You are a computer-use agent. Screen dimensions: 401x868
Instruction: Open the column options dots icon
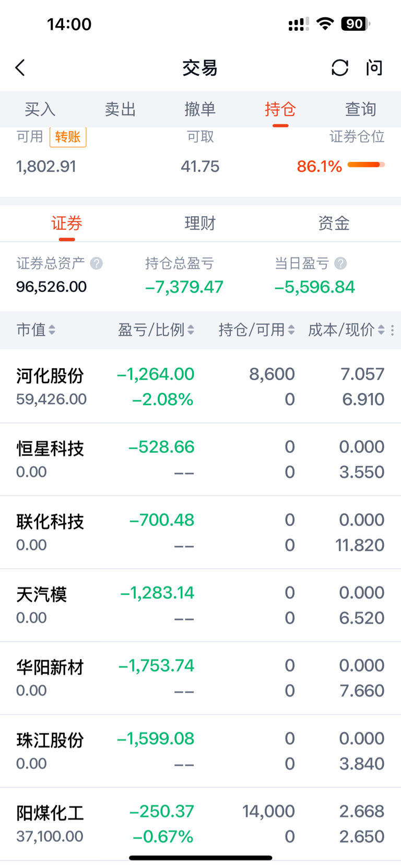pos(393,330)
